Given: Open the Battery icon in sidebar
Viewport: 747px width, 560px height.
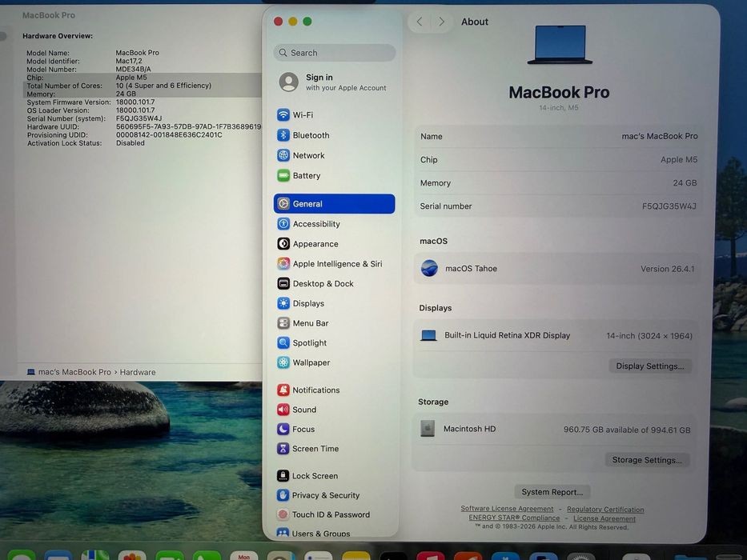Looking at the screenshot, I should (283, 176).
